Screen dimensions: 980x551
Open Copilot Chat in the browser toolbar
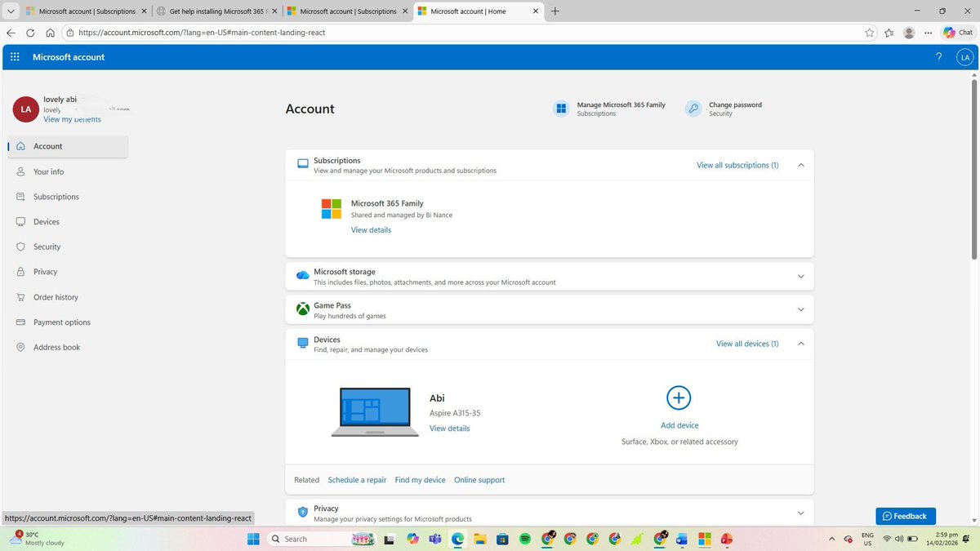[958, 33]
